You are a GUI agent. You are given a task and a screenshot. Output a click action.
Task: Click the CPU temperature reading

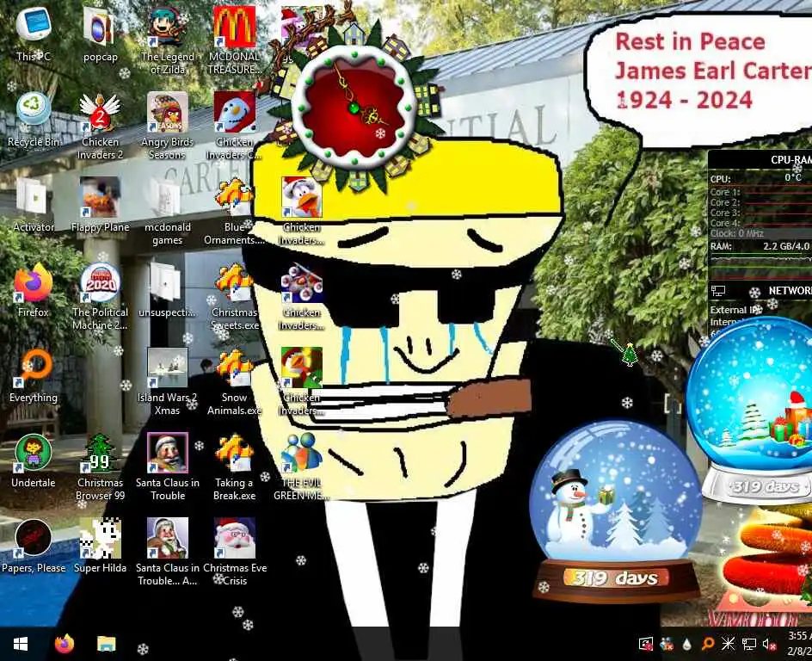pos(793,177)
